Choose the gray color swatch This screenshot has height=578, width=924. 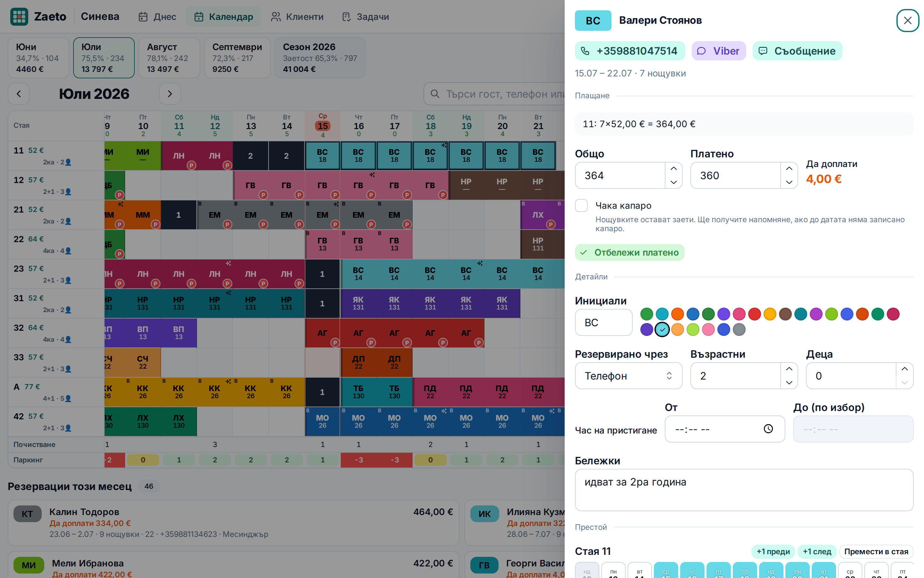coord(739,329)
